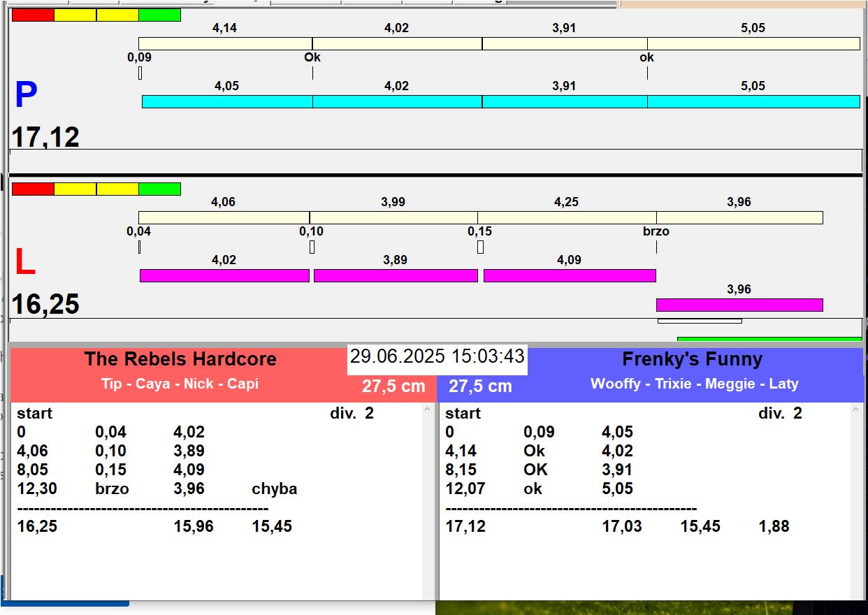Click the date and time stamp 29.06.2025
The image size is (868, 615).
point(437,356)
